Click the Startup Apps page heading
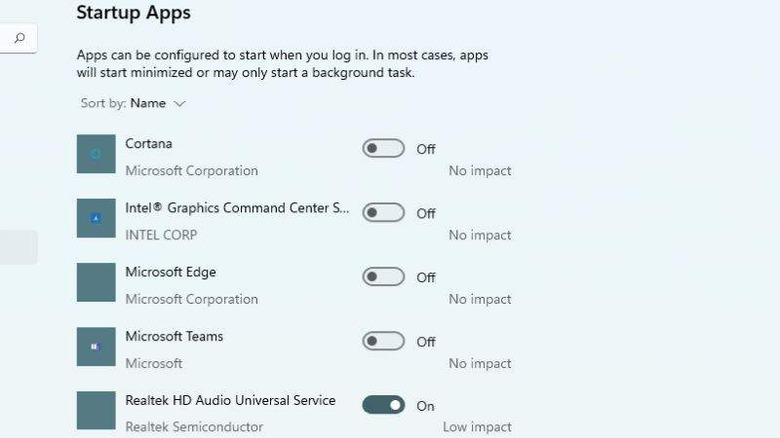 tap(133, 13)
